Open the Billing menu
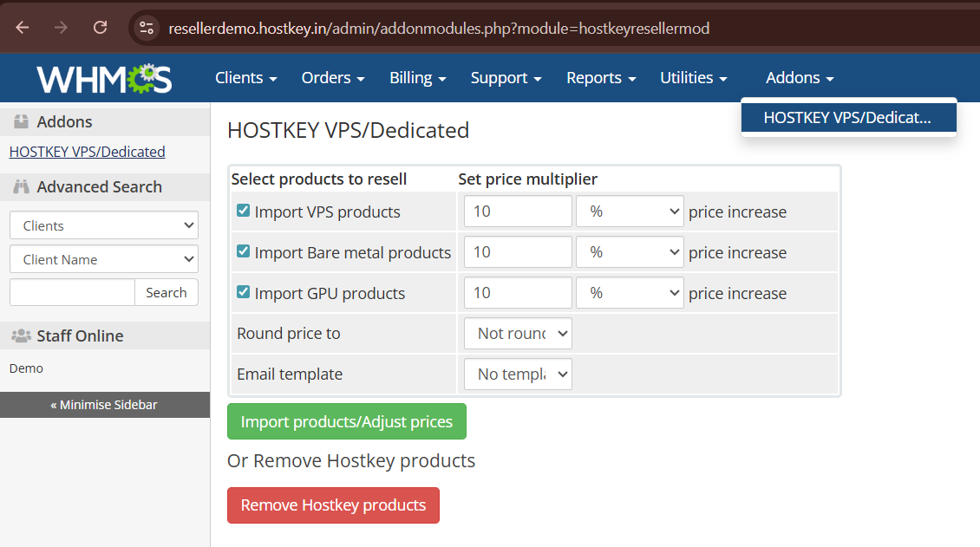 pyautogui.click(x=417, y=78)
